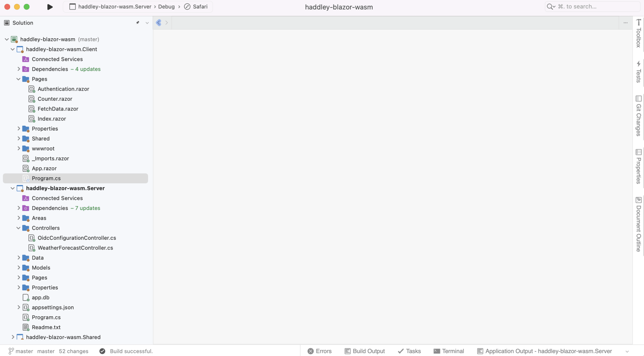Expand Client Dependencies node
The width and height of the screenshot is (644, 356).
(x=19, y=69)
